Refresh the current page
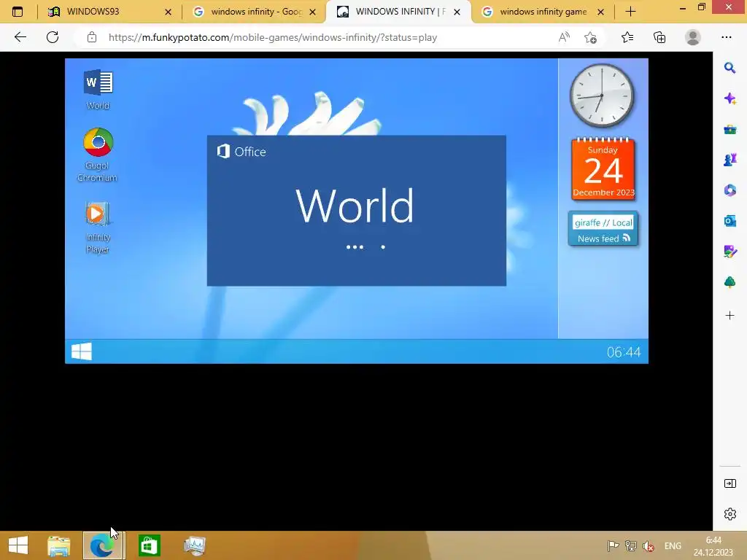 [53, 37]
